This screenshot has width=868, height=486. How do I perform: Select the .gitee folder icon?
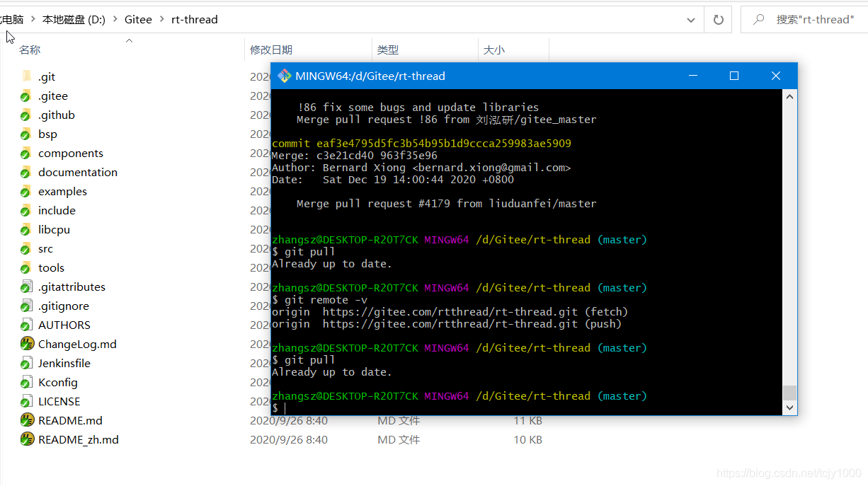pos(27,96)
